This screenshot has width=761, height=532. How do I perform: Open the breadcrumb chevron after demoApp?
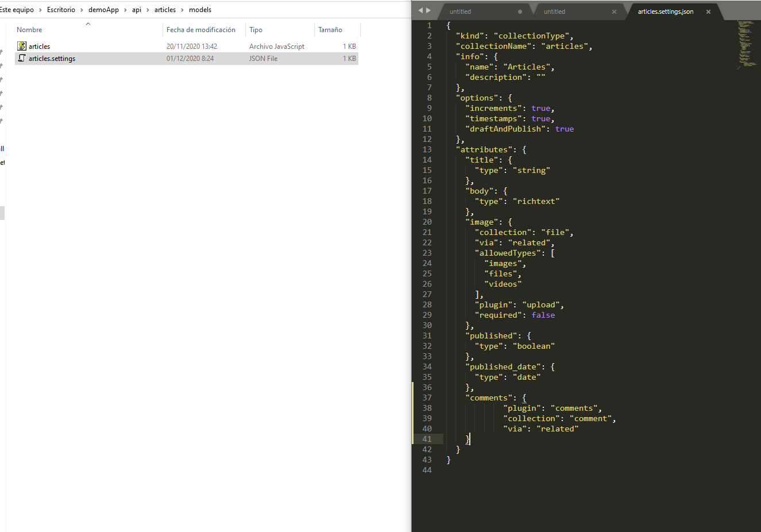click(125, 10)
